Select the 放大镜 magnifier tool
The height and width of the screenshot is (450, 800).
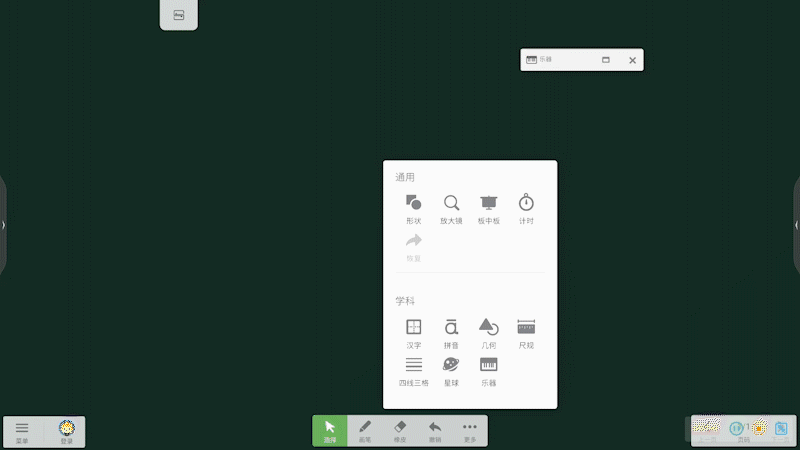click(x=451, y=208)
